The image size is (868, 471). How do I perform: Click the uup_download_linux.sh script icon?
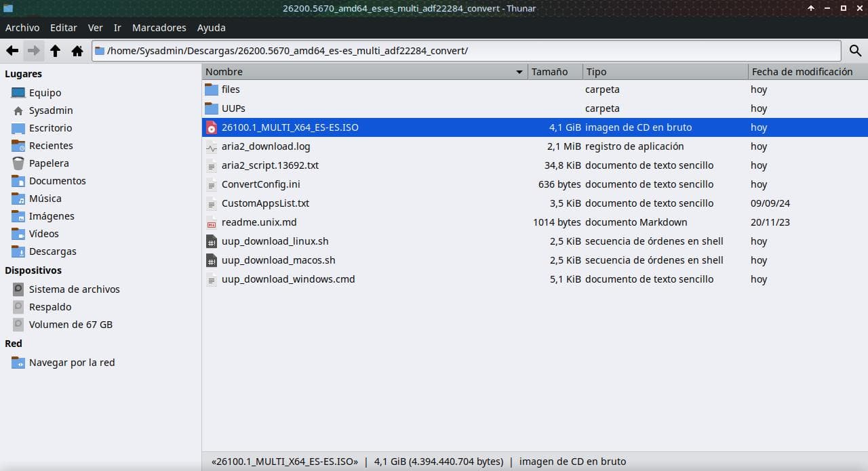[x=212, y=241]
